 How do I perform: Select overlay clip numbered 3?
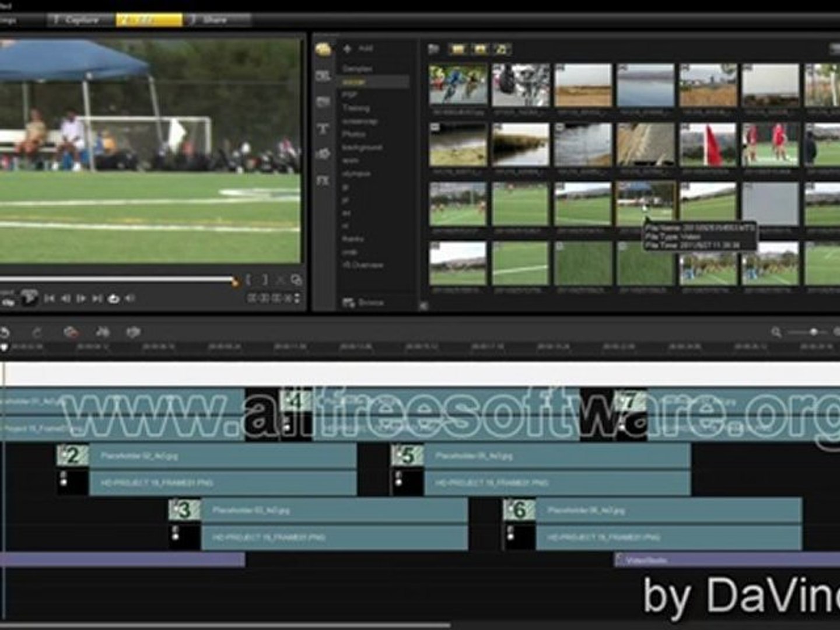184,510
